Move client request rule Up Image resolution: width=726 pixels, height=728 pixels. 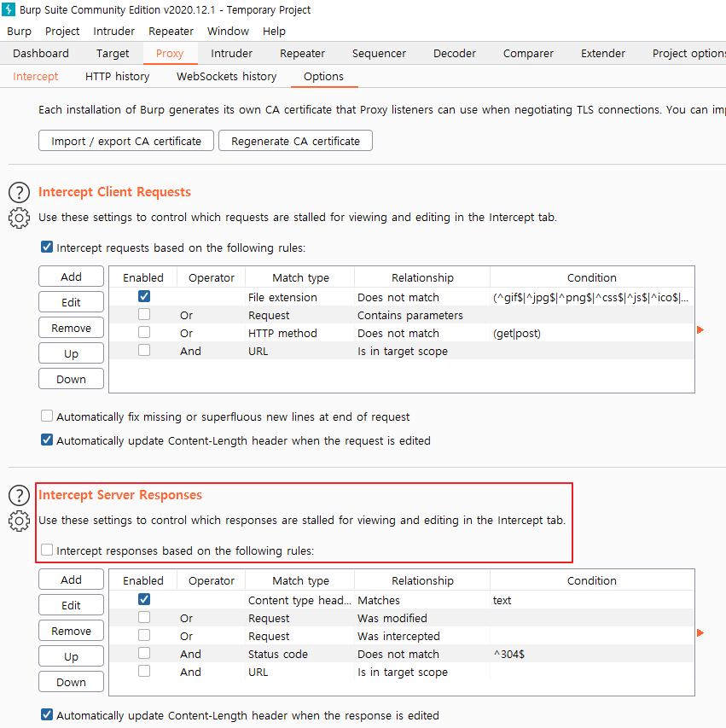[x=71, y=353]
